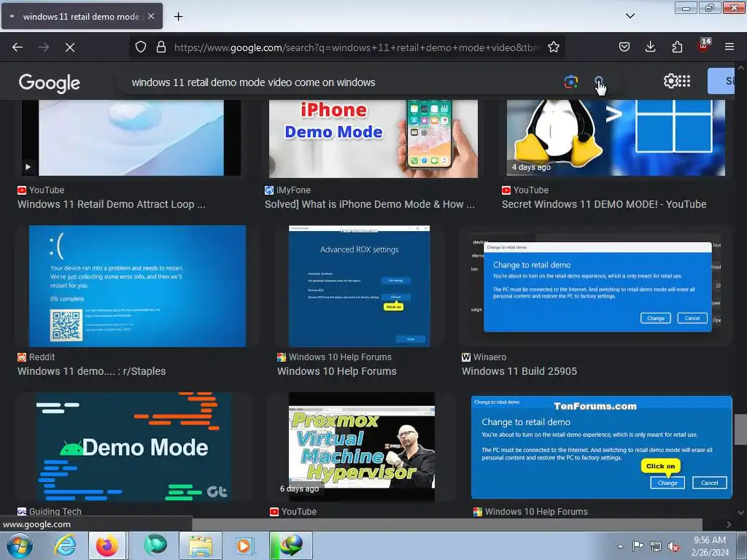Click the Google search magnifier icon
Screen dimensions: 747x560
pos(599,82)
